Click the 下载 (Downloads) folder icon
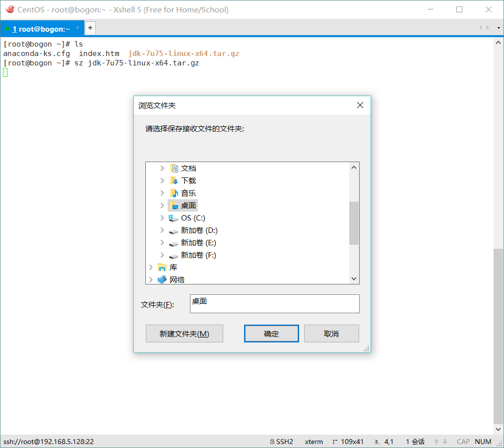This screenshot has width=504, height=448. [x=175, y=180]
